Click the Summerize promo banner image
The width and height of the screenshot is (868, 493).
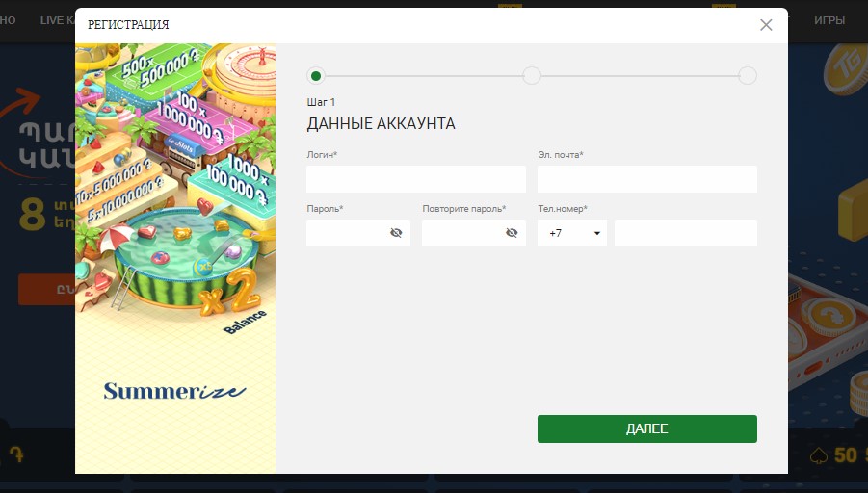tap(175, 258)
